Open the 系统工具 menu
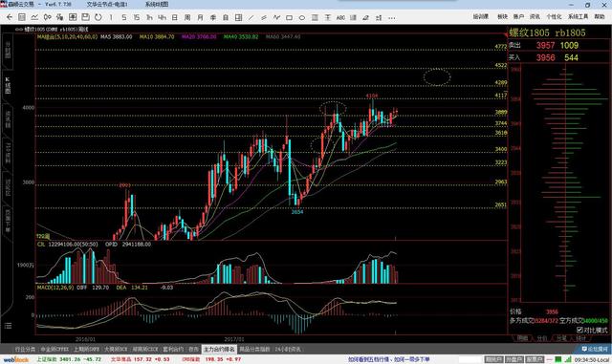 tap(578, 16)
